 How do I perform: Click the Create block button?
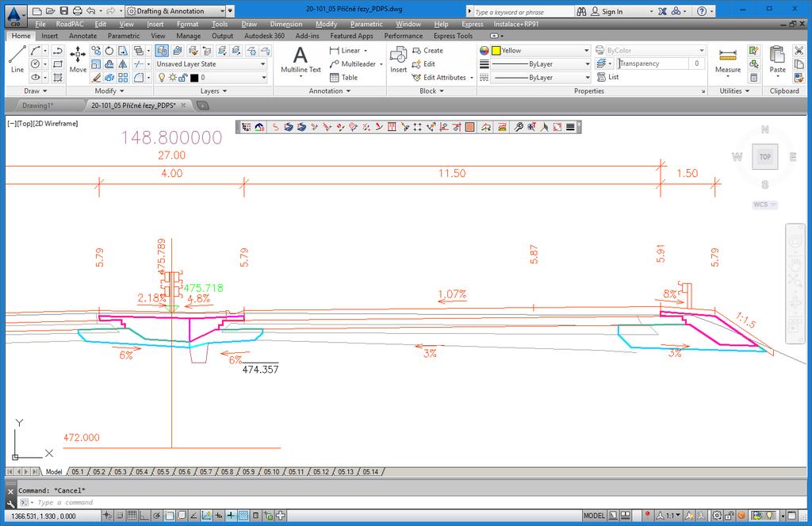pos(427,51)
